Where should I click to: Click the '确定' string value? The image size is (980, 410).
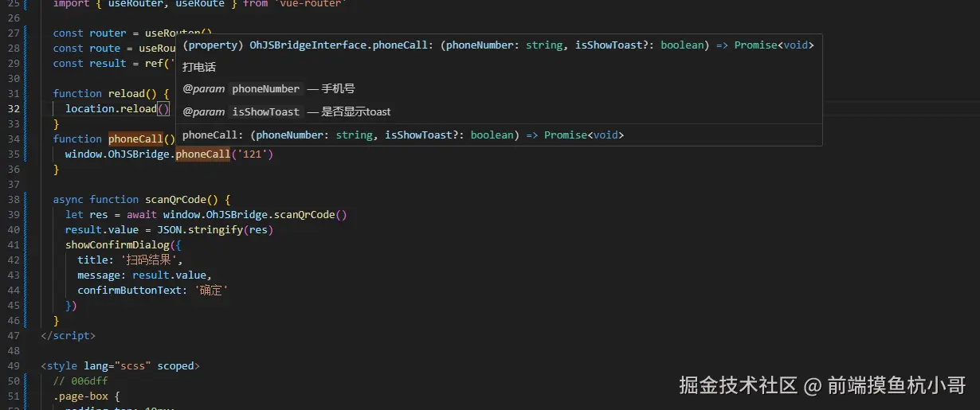tap(211, 290)
